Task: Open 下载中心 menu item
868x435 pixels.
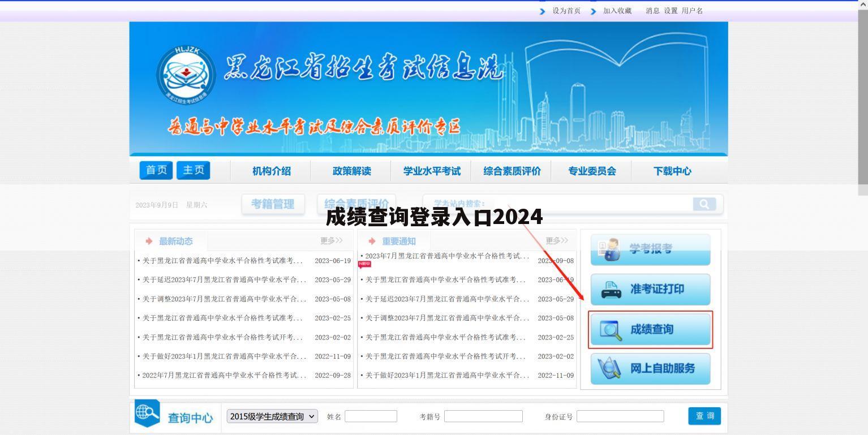Action: 672,171
